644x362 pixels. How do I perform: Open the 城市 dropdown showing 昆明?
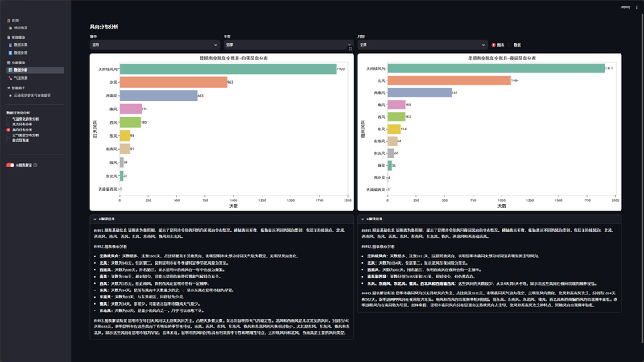(155, 45)
